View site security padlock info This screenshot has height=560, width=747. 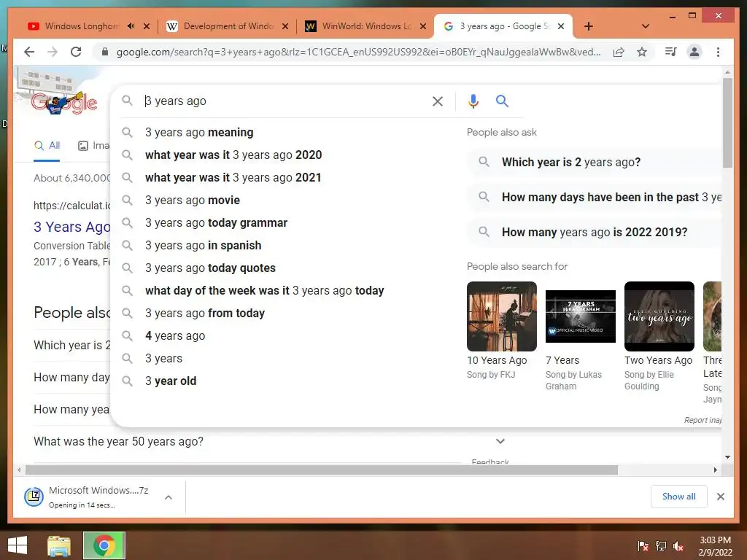[105, 52]
